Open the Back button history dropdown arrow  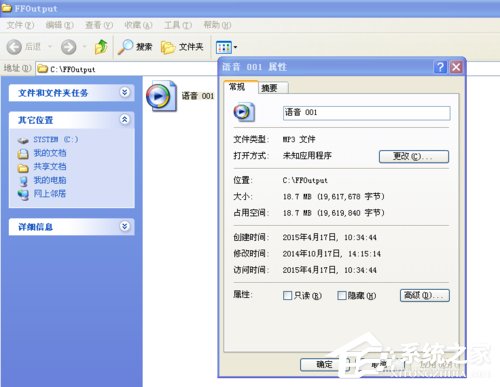point(50,47)
